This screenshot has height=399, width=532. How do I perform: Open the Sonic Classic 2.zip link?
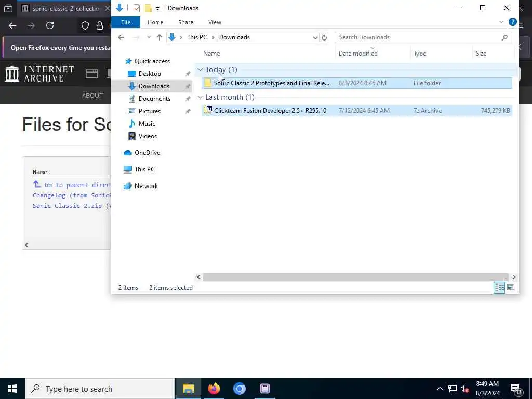click(x=67, y=206)
